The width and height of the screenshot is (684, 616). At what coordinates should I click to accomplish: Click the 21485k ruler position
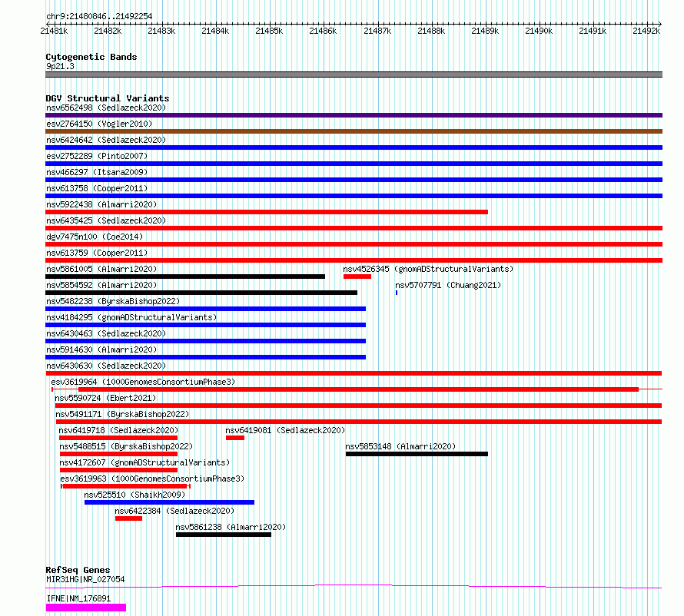[269, 31]
